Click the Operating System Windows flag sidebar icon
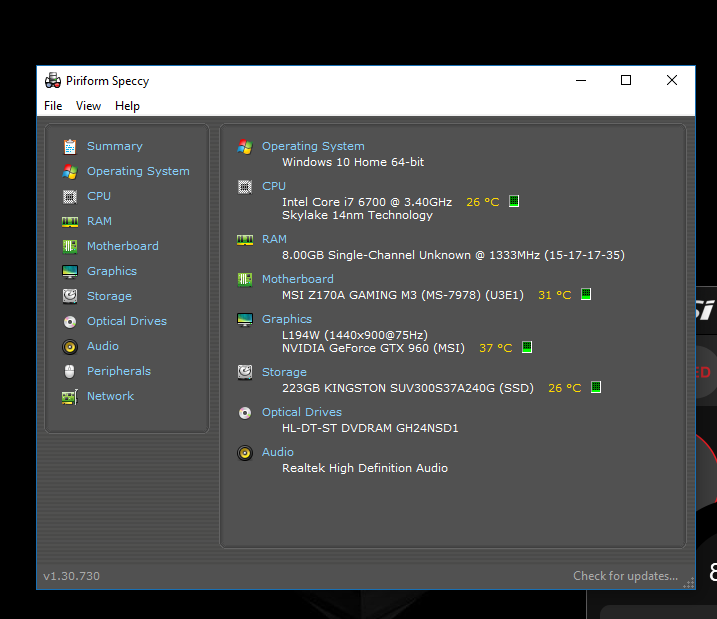The image size is (717, 619). click(70, 171)
